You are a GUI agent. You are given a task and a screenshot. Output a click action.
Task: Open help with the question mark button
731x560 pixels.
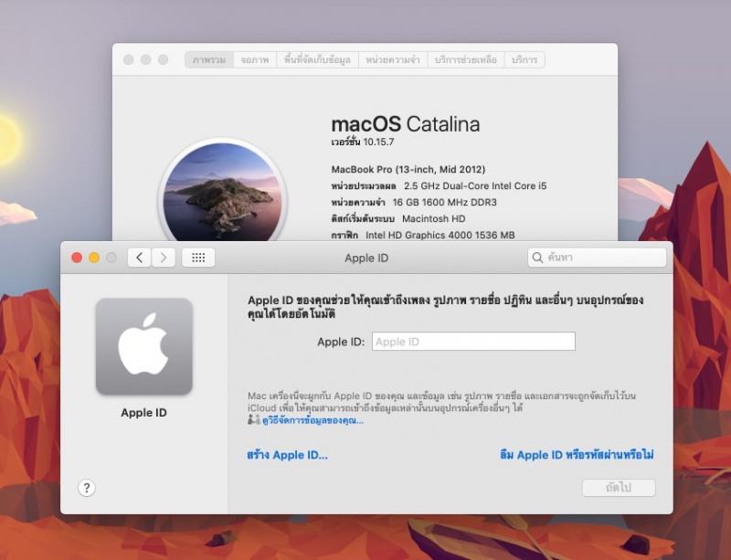86,488
